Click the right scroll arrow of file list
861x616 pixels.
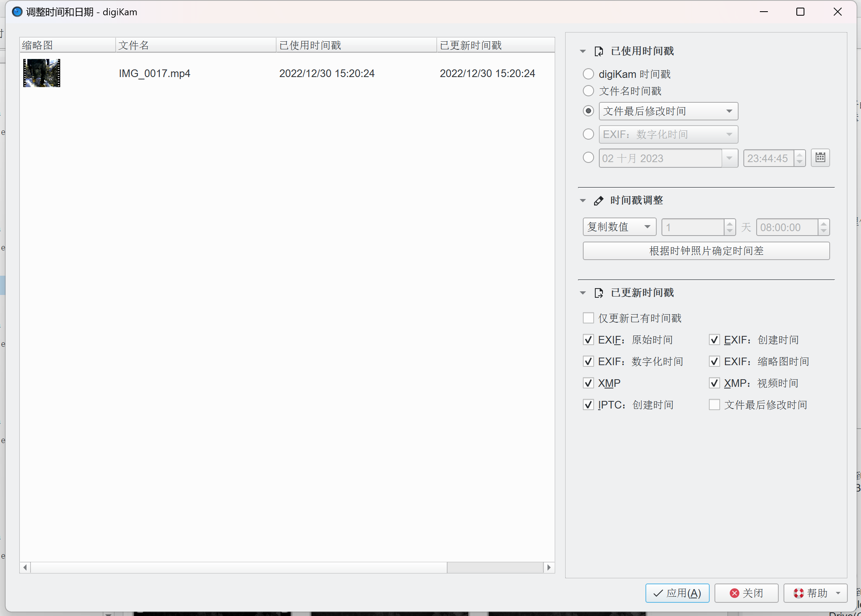tap(549, 567)
